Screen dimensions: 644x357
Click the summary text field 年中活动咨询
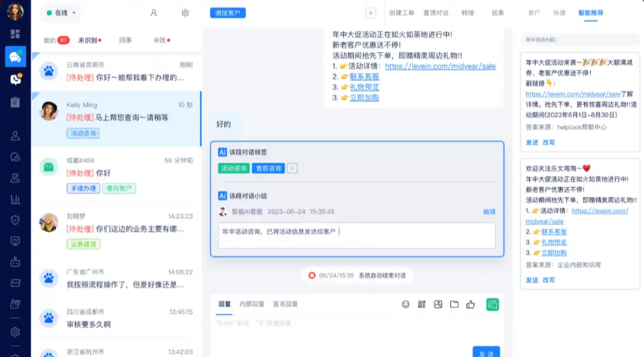click(357, 236)
